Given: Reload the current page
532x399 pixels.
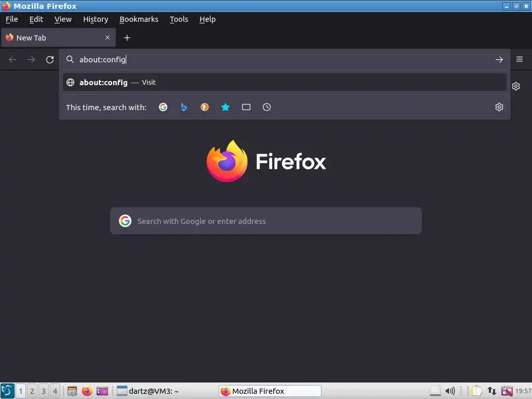Looking at the screenshot, I should [50, 60].
